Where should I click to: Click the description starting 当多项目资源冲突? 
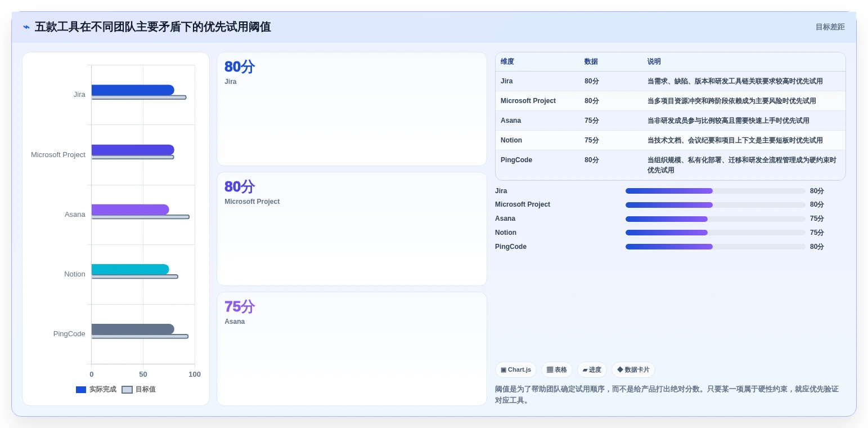click(x=732, y=101)
